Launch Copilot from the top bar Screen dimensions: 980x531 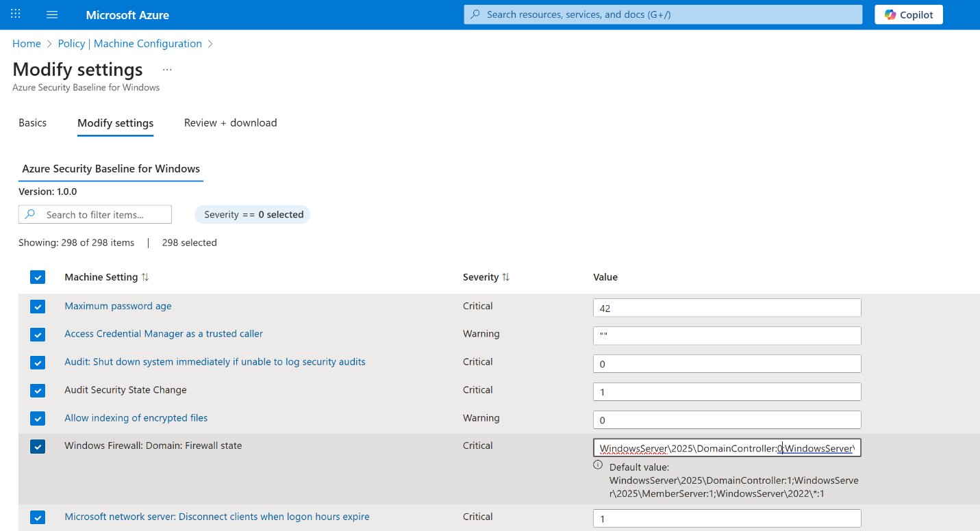point(908,14)
